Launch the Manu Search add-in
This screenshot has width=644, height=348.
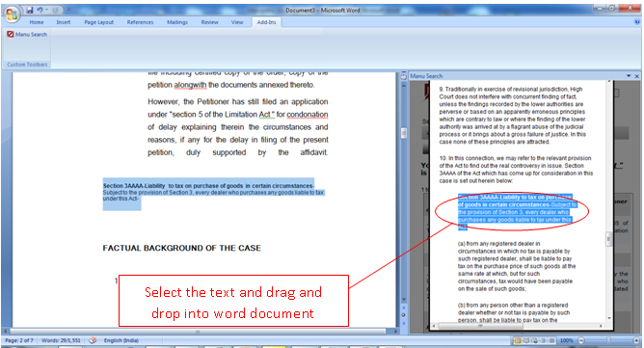tap(27, 35)
